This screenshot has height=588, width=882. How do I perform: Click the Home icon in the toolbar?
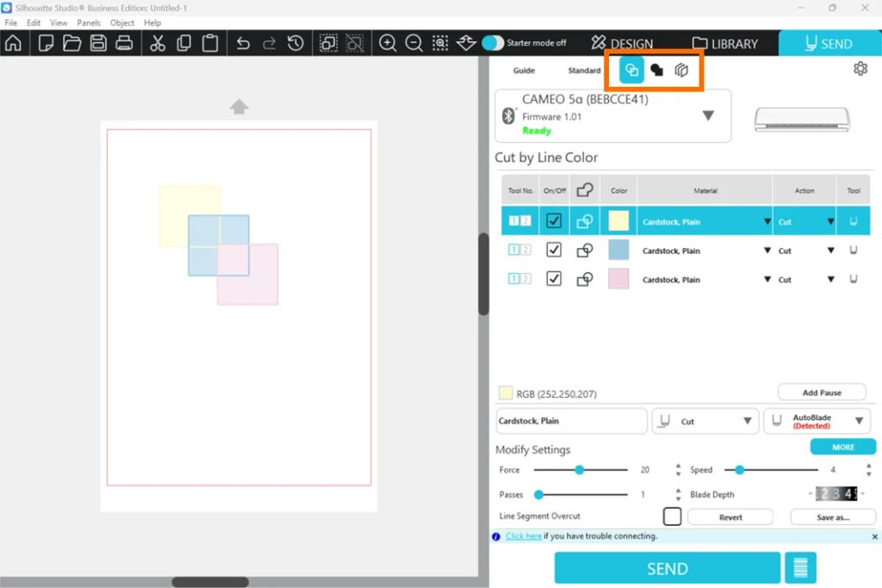[x=13, y=43]
